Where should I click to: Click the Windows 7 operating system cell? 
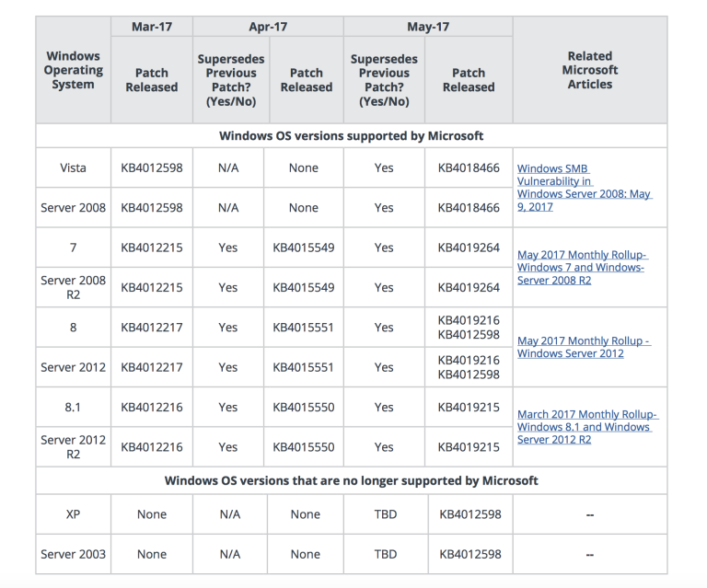(x=73, y=248)
